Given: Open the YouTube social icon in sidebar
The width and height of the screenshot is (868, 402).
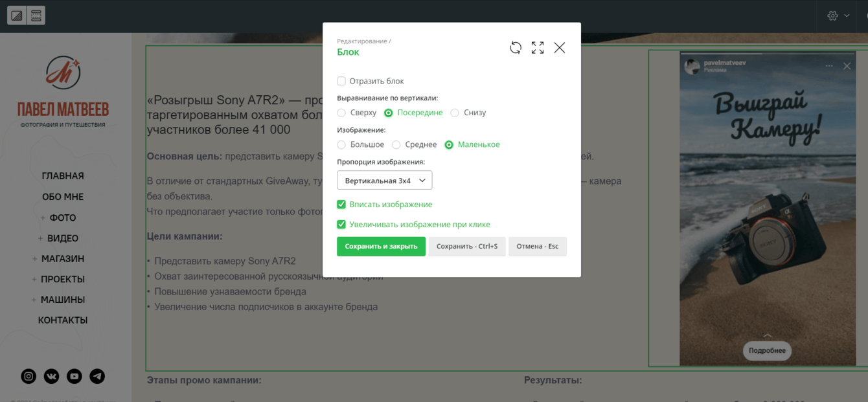Looking at the screenshot, I should 74,376.
